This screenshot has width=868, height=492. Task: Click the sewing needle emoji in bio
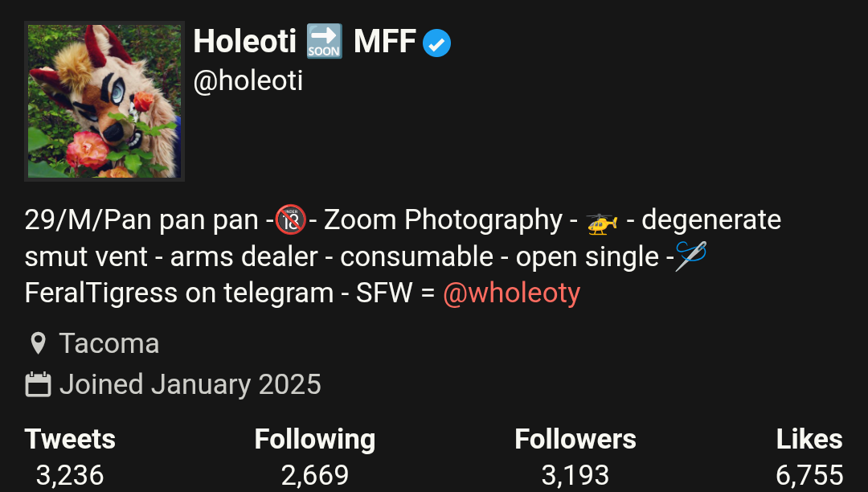click(x=691, y=256)
